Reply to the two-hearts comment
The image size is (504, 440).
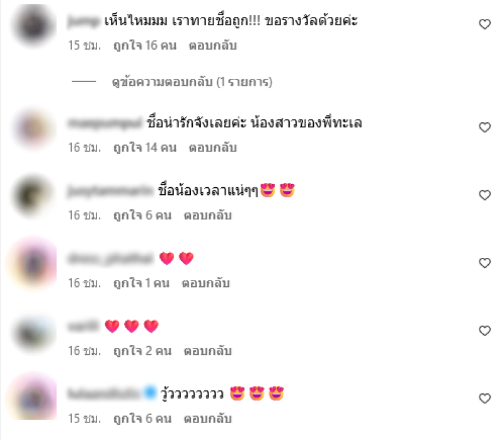pyautogui.click(x=206, y=283)
